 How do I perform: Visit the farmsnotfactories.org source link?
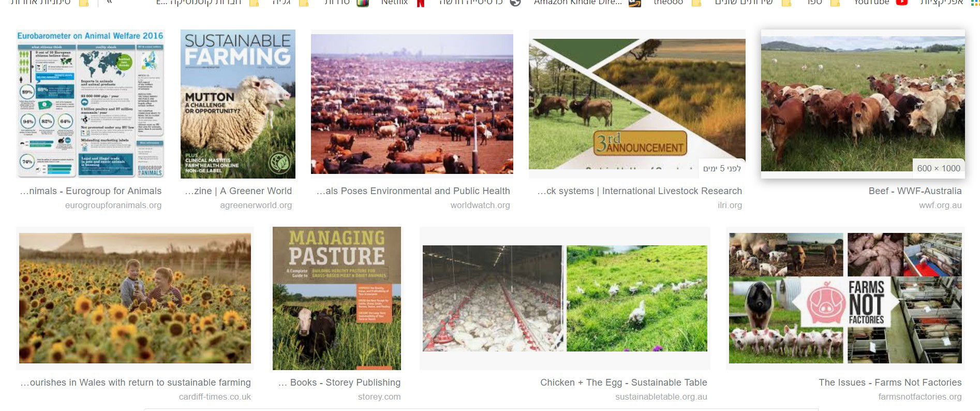click(x=920, y=397)
